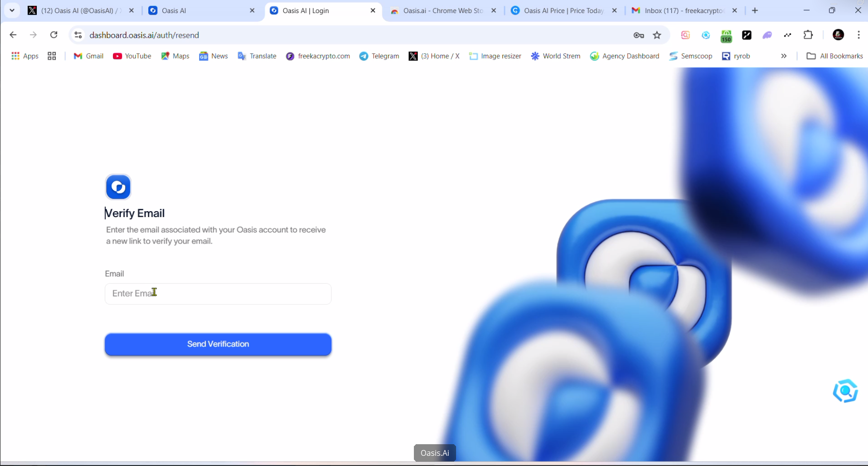868x466 pixels.
Task: Open the Telegram bookmark
Action: point(379,56)
